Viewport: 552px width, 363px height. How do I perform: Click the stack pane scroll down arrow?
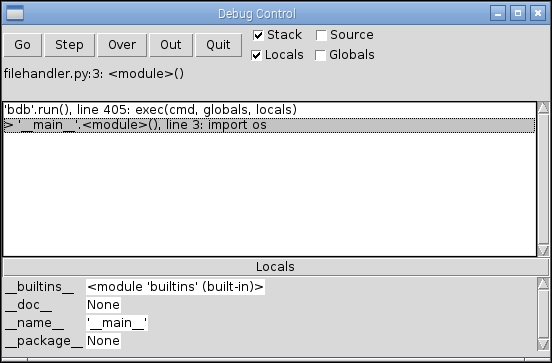(543, 250)
